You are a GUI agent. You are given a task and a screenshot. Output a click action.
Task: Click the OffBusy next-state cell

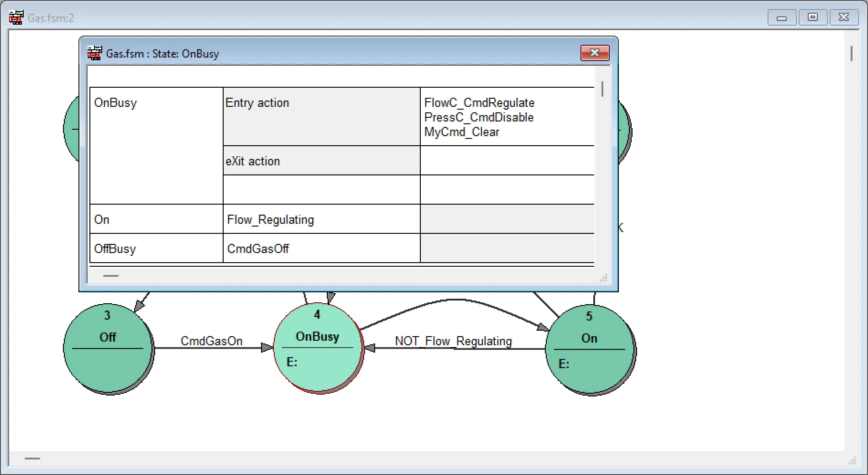(x=156, y=248)
